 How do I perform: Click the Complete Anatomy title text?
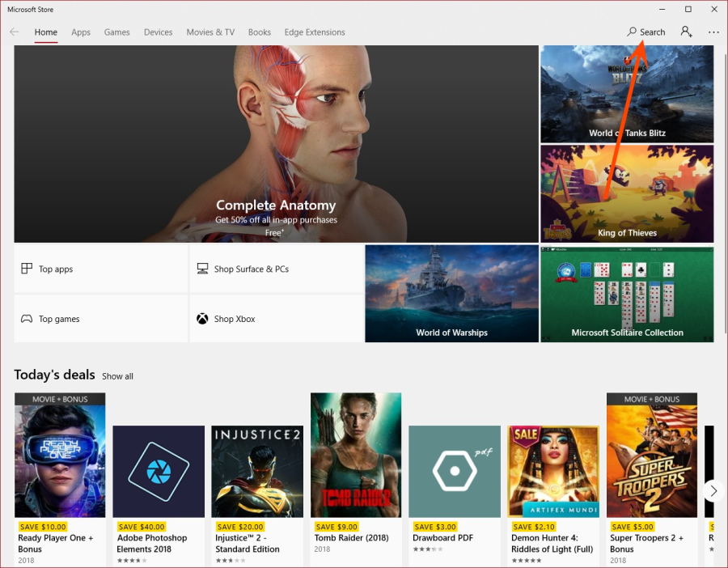(276, 205)
